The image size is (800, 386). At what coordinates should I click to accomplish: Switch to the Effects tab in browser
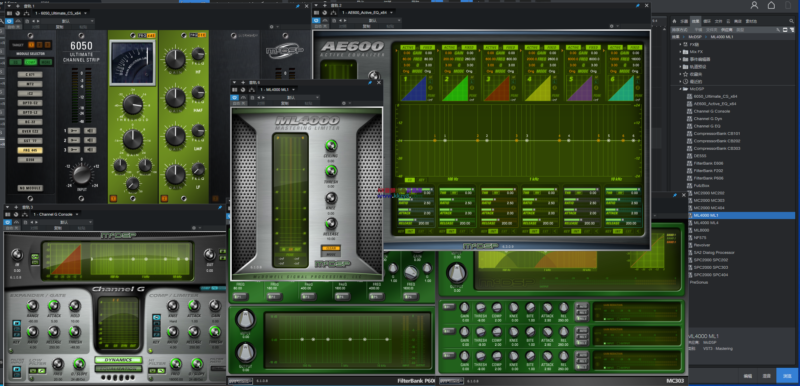[696, 21]
